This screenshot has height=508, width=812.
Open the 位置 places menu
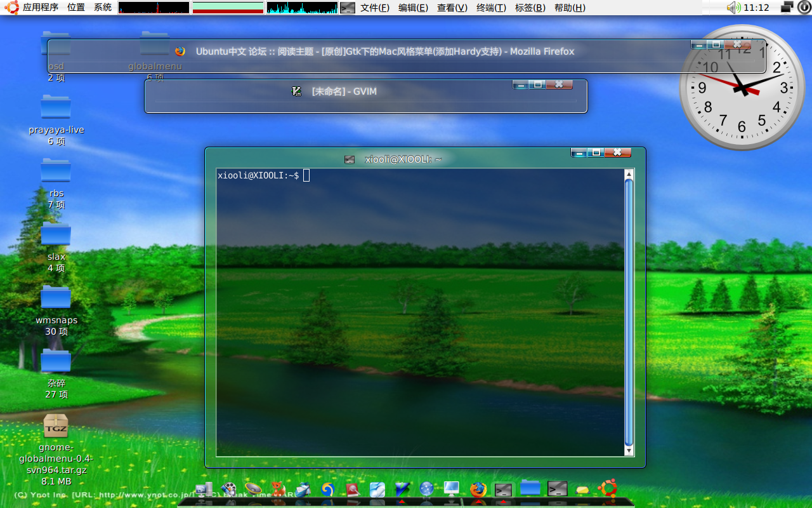pyautogui.click(x=75, y=8)
